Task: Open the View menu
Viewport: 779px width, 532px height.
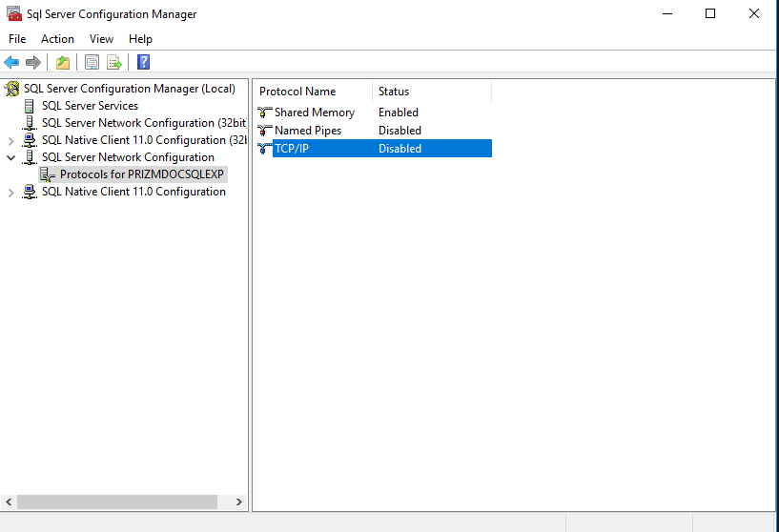Action: [101, 39]
